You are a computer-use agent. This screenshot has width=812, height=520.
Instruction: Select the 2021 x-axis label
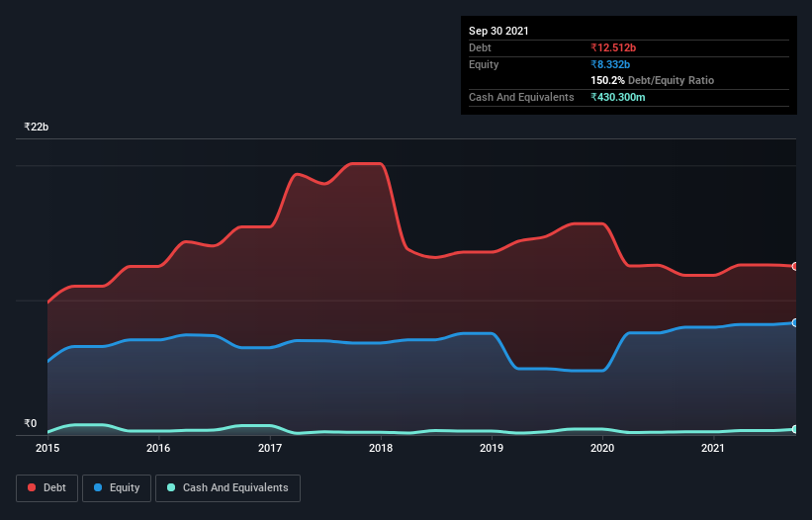713,448
